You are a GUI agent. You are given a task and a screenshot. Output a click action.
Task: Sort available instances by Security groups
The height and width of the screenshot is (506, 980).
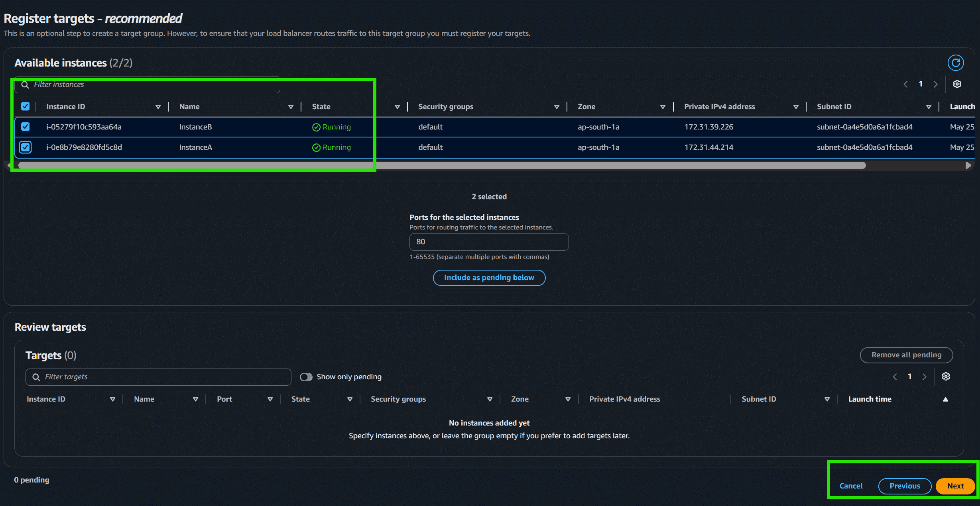pos(557,107)
